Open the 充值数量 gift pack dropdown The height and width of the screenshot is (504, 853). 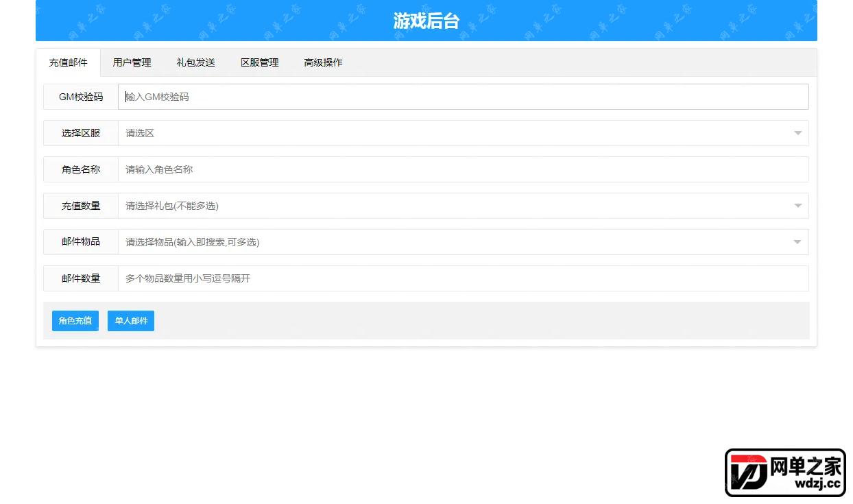(x=464, y=206)
